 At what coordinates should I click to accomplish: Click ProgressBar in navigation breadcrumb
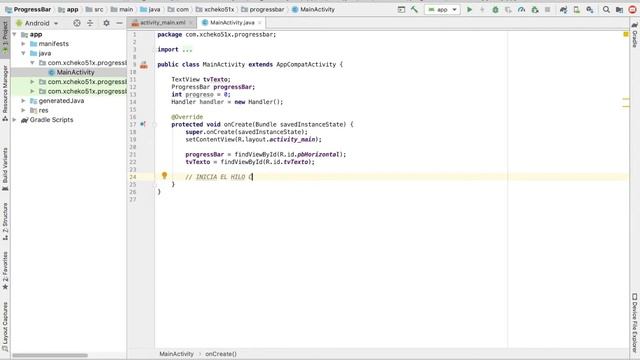pos(28,9)
